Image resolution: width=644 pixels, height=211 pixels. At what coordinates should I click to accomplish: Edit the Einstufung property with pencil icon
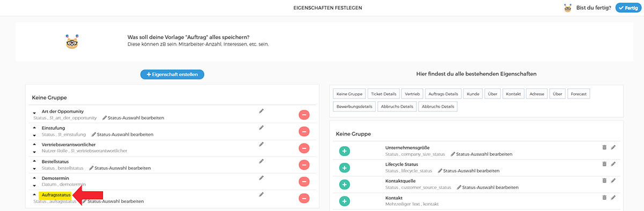pyautogui.click(x=261, y=128)
